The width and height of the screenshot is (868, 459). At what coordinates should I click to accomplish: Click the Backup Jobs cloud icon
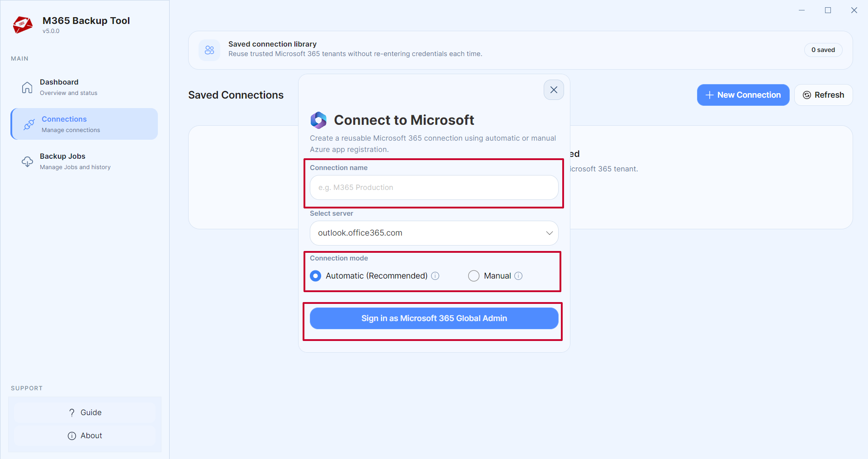tap(28, 161)
